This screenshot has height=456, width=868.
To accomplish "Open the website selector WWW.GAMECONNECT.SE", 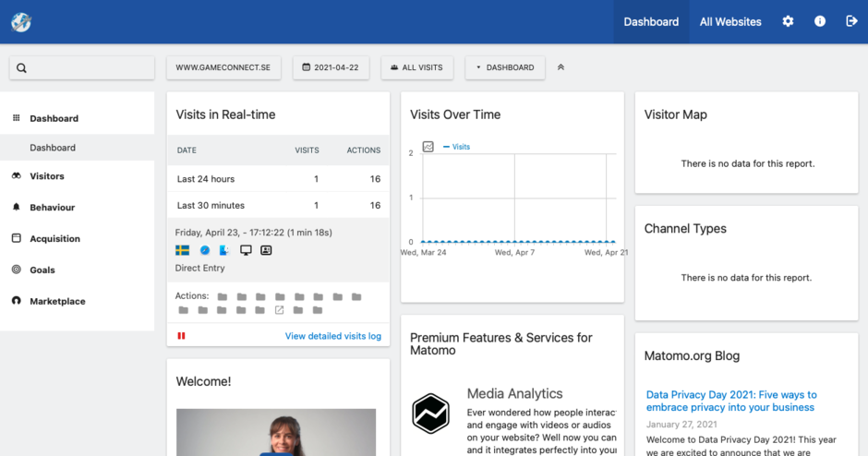I will pos(223,67).
